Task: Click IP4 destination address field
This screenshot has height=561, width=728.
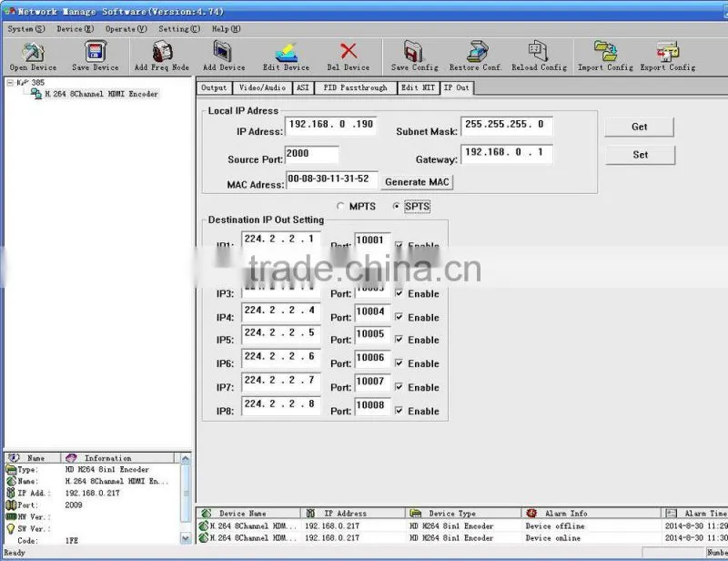Action: coord(281,311)
